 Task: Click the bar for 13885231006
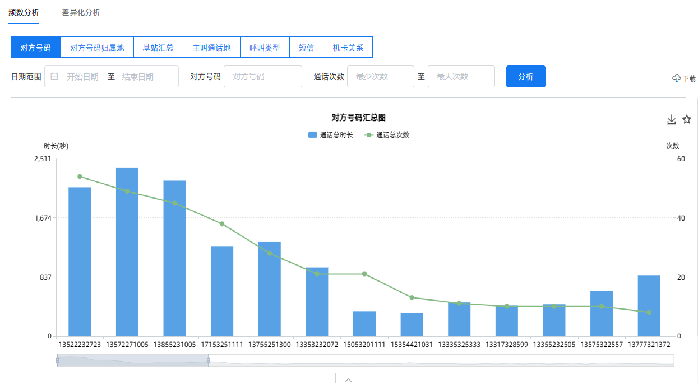174,258
